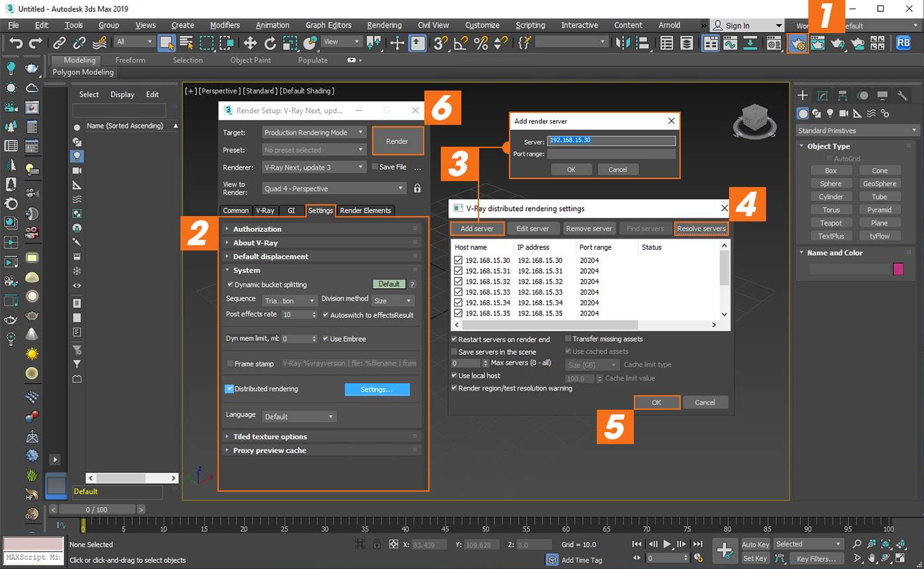924x569 pixels.
Task: Click the lock view icon in Render Setup
Action: coord(417,188)
